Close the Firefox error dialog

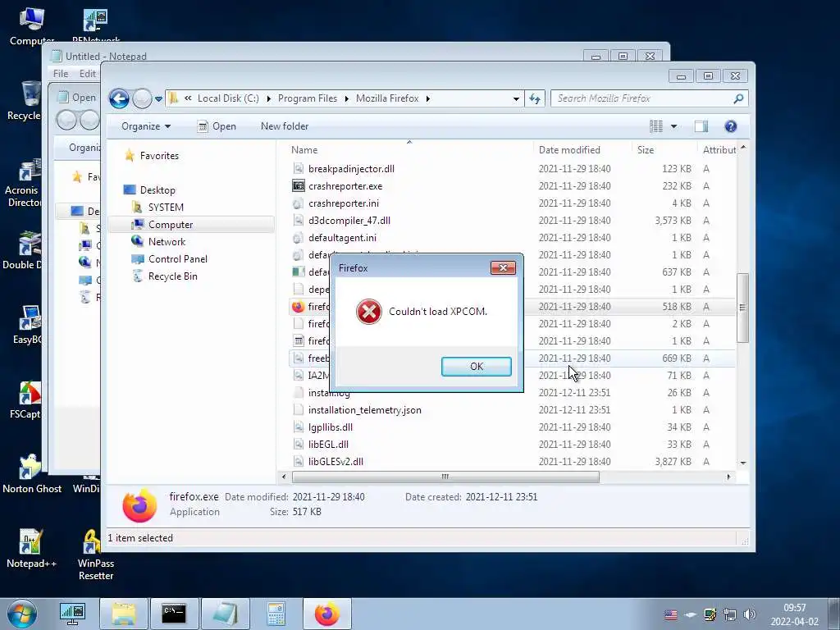pos(503,268)
